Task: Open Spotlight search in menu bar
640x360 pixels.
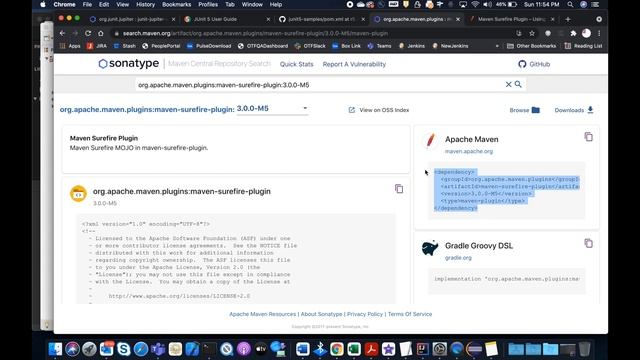Action: (570, 4)
